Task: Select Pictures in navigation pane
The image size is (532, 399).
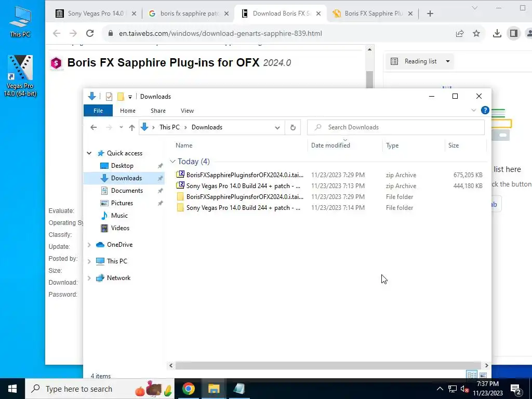Action: pyautogui.click(x=122, y=203)
